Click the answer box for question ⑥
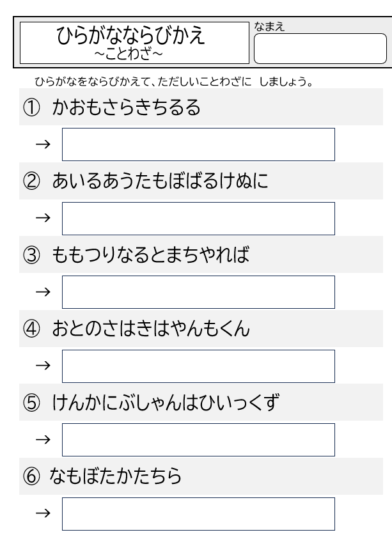 (198, 514)
